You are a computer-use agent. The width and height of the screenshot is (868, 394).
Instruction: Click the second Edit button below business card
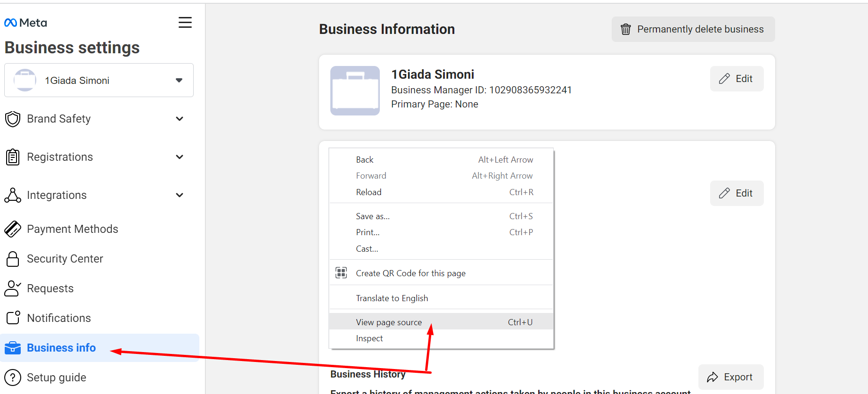coord(737,193)
